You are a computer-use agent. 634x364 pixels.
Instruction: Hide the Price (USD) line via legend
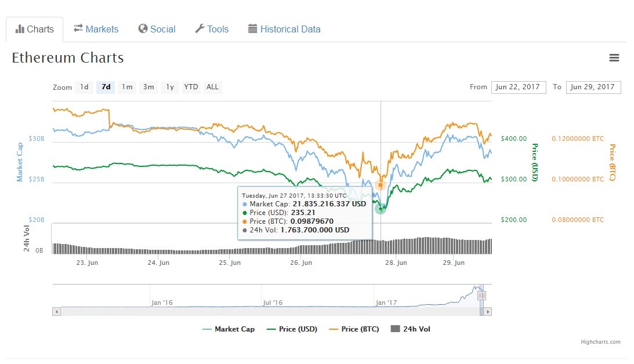[x=298, y=329]
